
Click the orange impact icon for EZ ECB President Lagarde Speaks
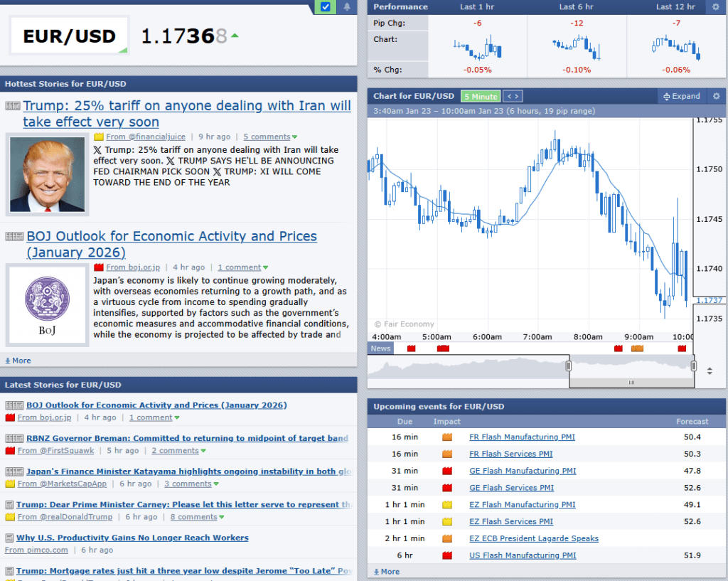447,538
